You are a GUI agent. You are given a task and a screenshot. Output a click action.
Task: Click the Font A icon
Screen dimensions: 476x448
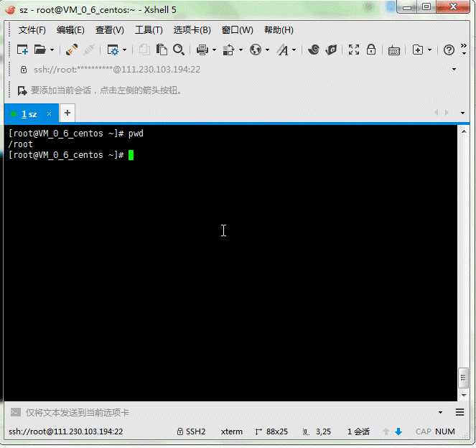282,50
